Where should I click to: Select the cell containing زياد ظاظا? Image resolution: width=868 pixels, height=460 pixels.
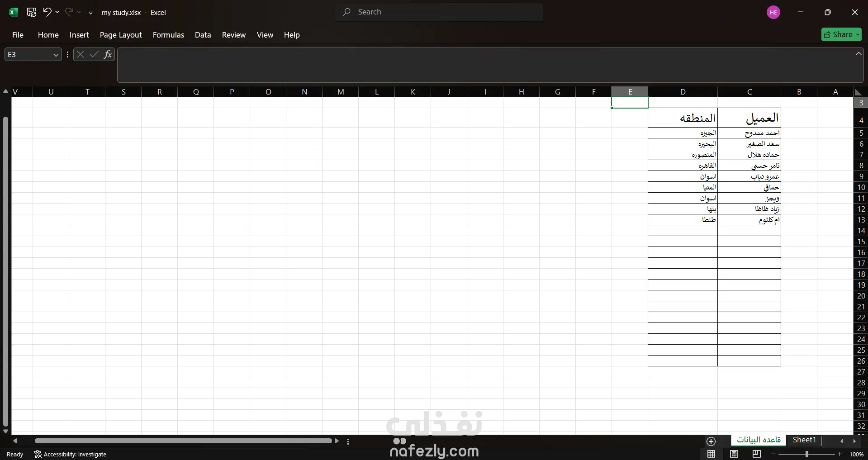749,209
